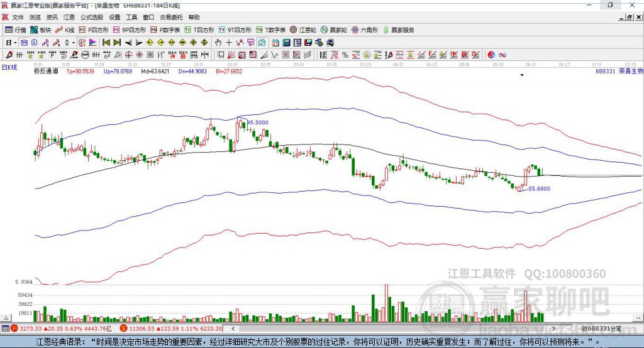
Task: Select the n² square-of-number tool
Action: coord(107,55)
